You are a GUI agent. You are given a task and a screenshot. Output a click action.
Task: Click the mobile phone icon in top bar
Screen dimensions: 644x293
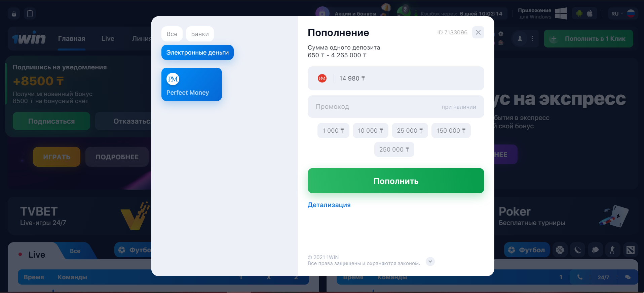[30, 14]
